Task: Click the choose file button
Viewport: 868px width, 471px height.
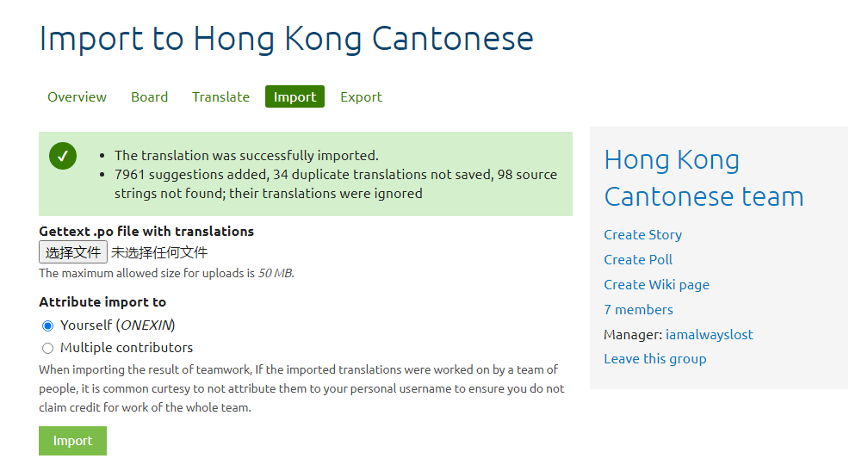Action: coord(73,252)
